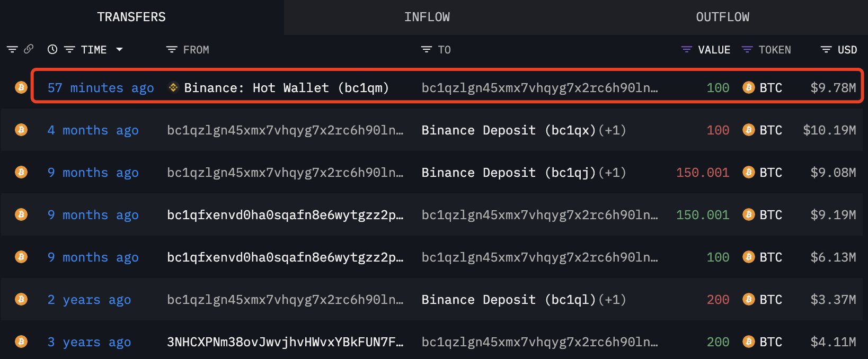868x359 pixels.
Task: Open the 57 minutes ago transaction link
Action: [x=101, y=88]
